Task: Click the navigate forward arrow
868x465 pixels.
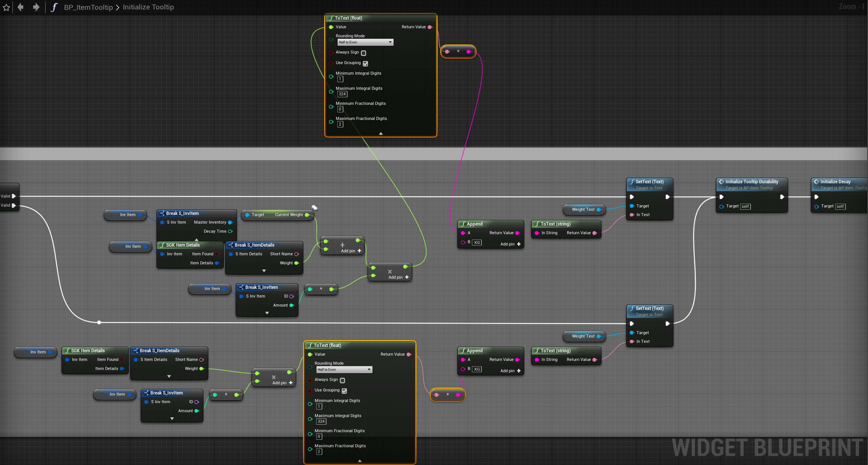Action: [36, 7]
